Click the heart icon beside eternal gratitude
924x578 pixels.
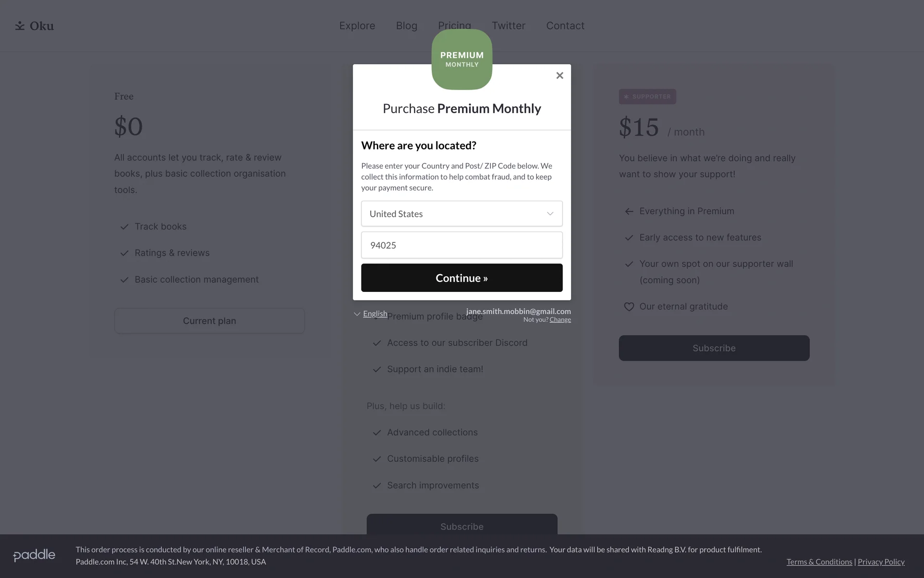pyautogui.click(x=629, y=307)
